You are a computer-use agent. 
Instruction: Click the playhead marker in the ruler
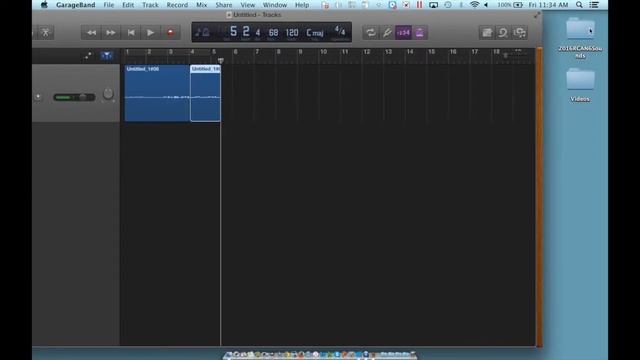[x=221, y=60]
